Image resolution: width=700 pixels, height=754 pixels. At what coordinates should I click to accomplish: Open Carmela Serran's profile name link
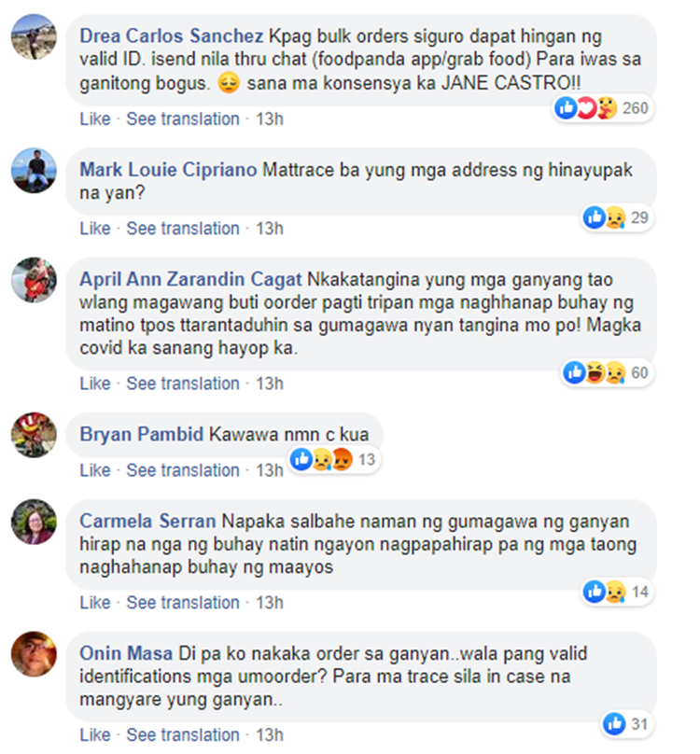point(147,522)
